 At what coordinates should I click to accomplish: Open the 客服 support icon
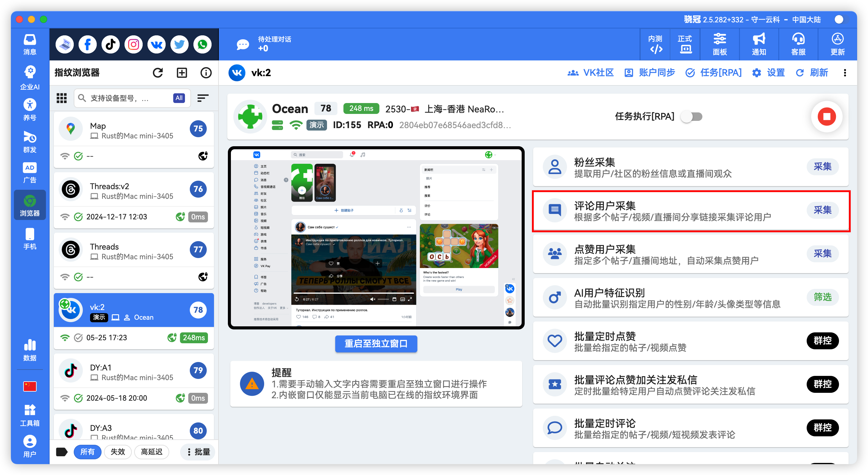(x=798, y=44)
